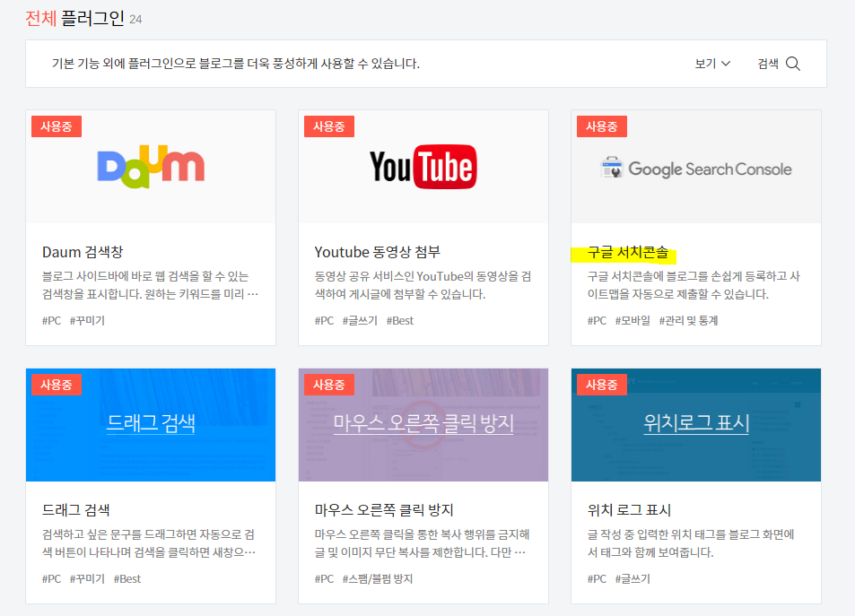Open the Daum 검색창 plugin title

[83, 252]
